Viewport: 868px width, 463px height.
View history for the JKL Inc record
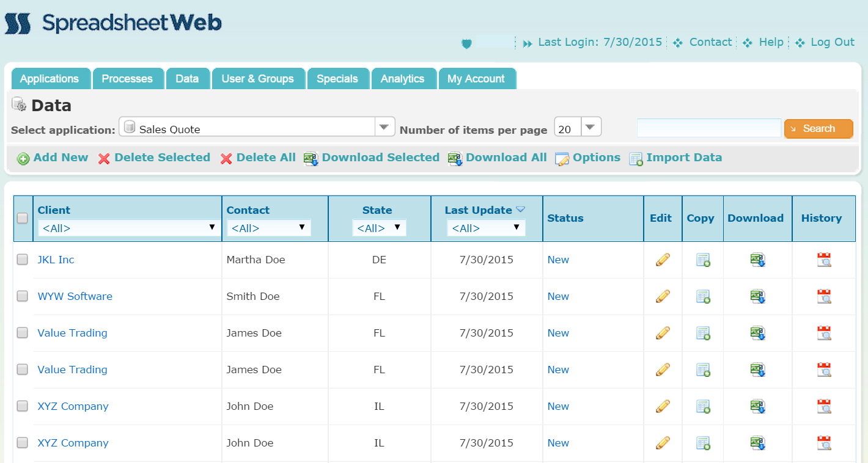(824, 260)
